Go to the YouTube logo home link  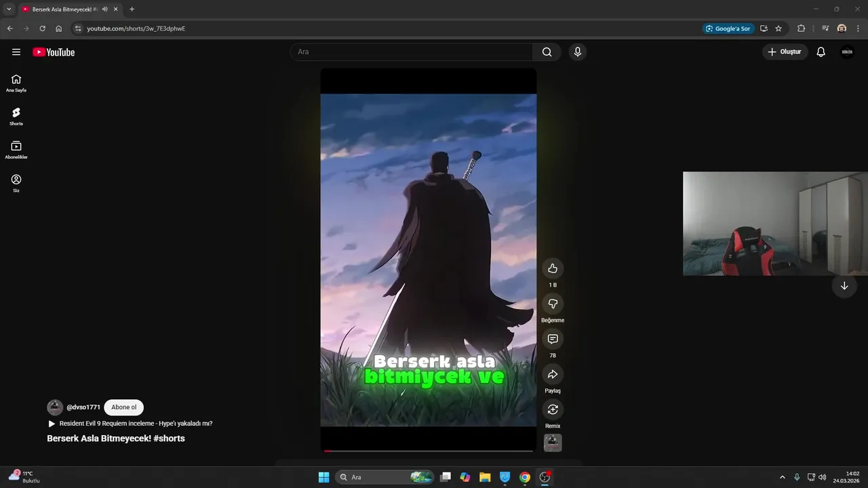point(54,52)
